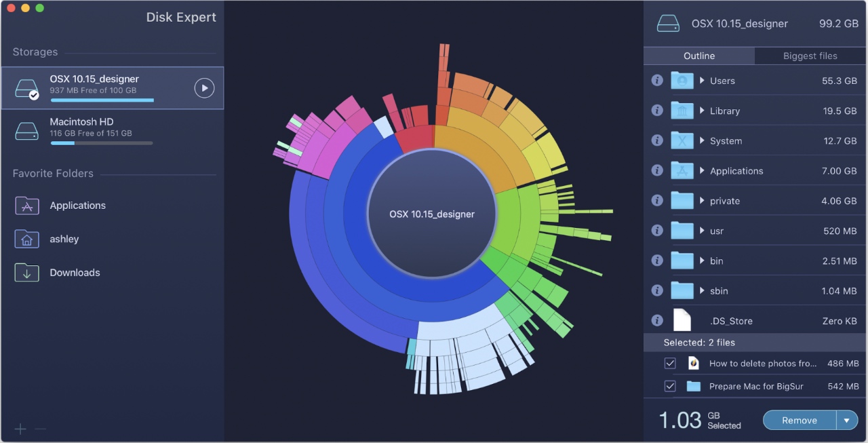Uncheck the How to delete photos file
The height and width of the screenshot is (443, 868).
click(670, 363)
